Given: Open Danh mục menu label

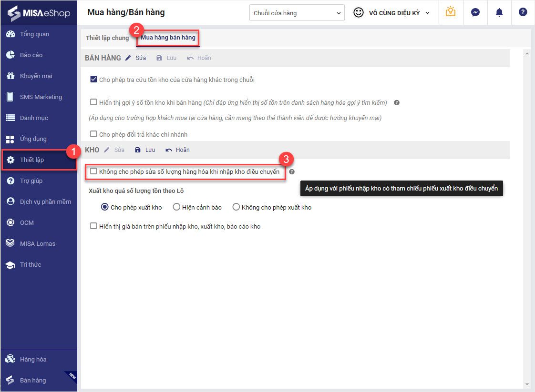Looking at the screenshot, I should (34, 118).
